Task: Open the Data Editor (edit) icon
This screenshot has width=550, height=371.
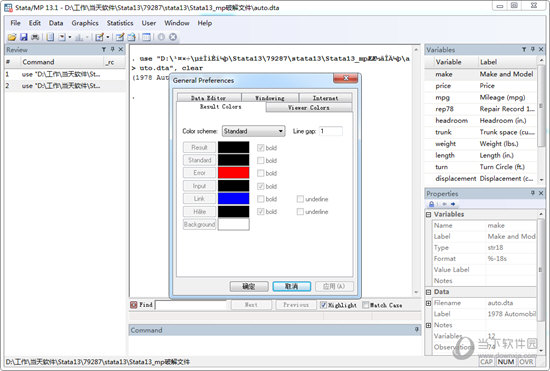Action: [x=120, y=37]
